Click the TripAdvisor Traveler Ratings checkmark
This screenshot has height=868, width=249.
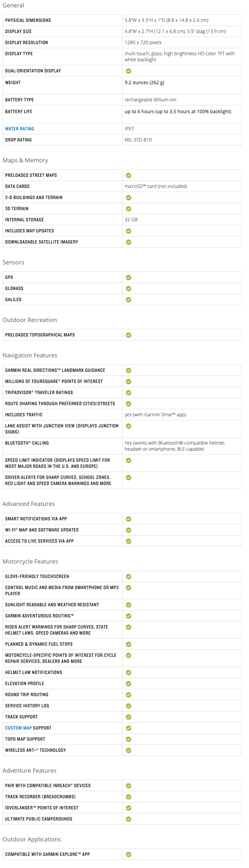point(128,392)
